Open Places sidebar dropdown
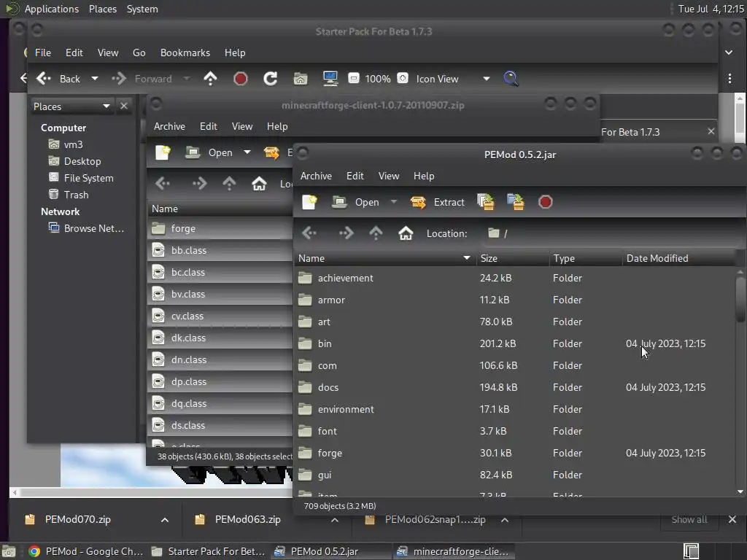The image size is (747, 560). pos(71,106)
